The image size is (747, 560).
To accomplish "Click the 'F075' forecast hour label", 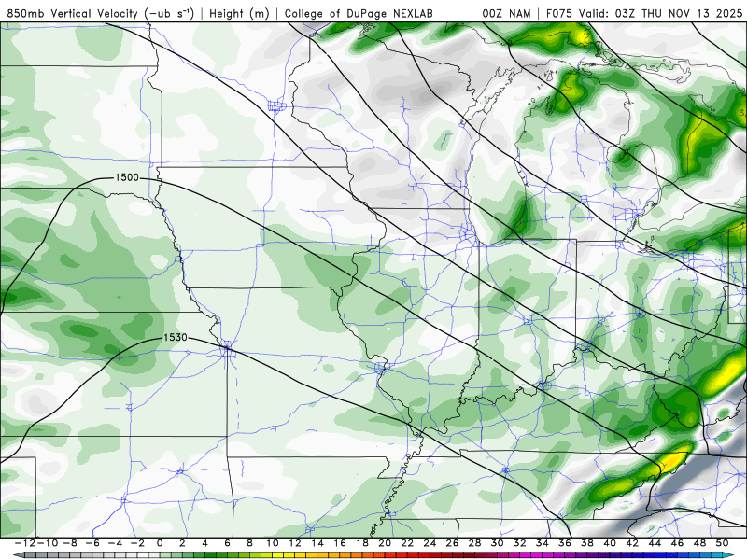I will click(560, 14).
